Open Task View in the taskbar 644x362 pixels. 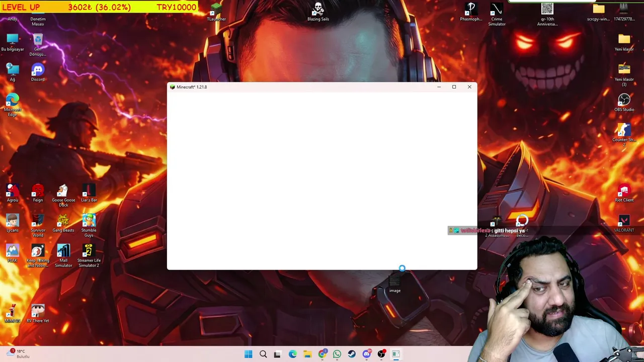[277, 354]
